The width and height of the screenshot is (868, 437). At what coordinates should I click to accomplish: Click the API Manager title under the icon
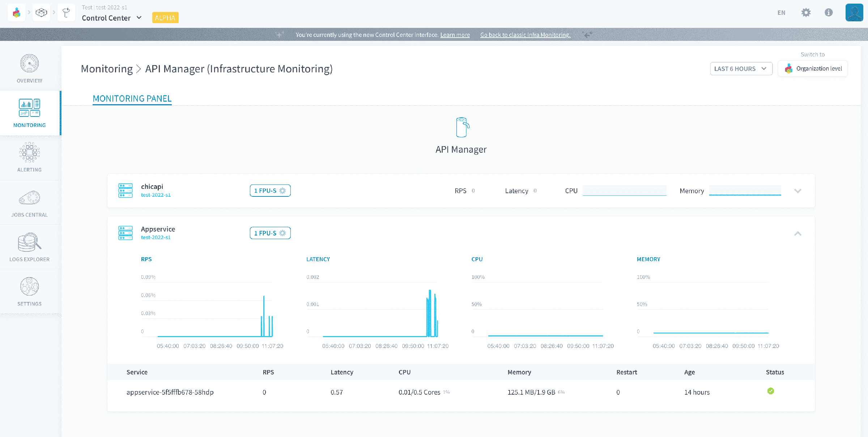click(x=461, y=149)
